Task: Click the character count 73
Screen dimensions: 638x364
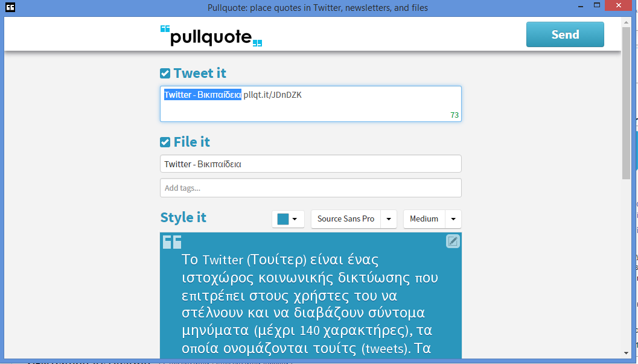Action: click(455, 115)
